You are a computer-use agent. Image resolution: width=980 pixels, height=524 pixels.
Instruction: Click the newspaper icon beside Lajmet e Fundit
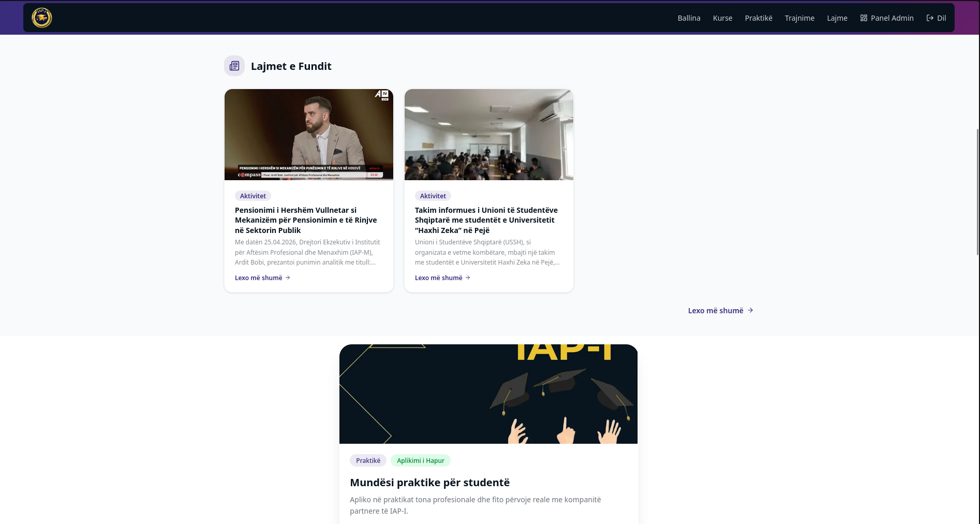click(x=234, y=66)
